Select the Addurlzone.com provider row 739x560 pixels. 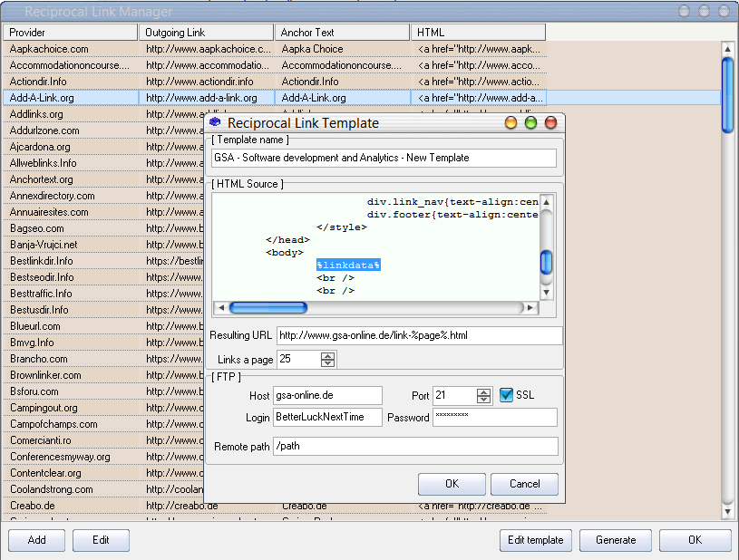[x=71, y=130]
